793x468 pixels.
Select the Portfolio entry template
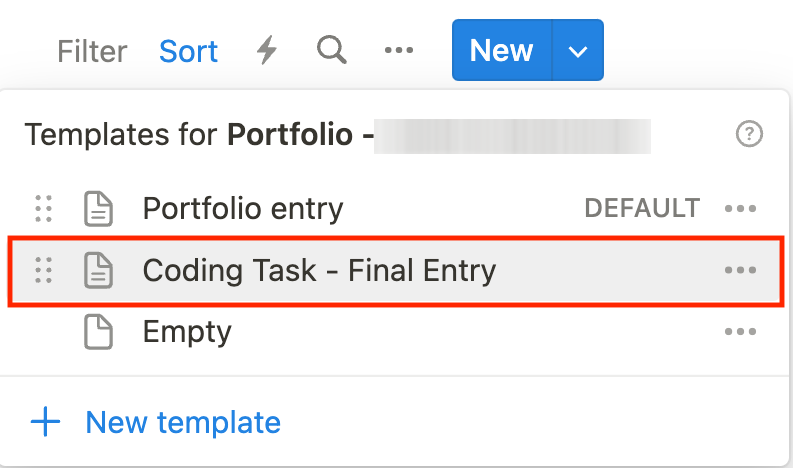[243, 209]
